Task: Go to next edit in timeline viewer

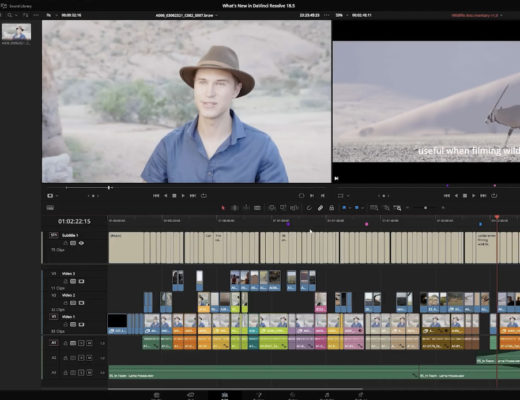Action: click(x=483, y=196)
